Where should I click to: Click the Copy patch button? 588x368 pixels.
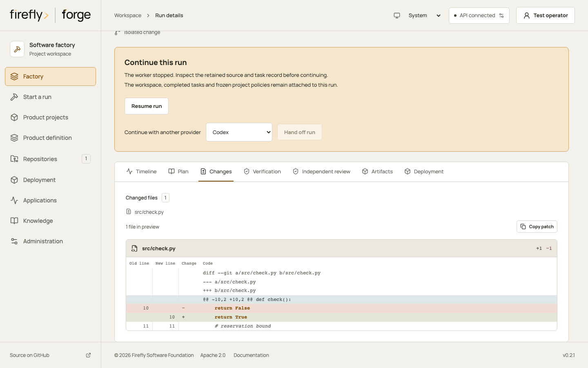[537, 227]
